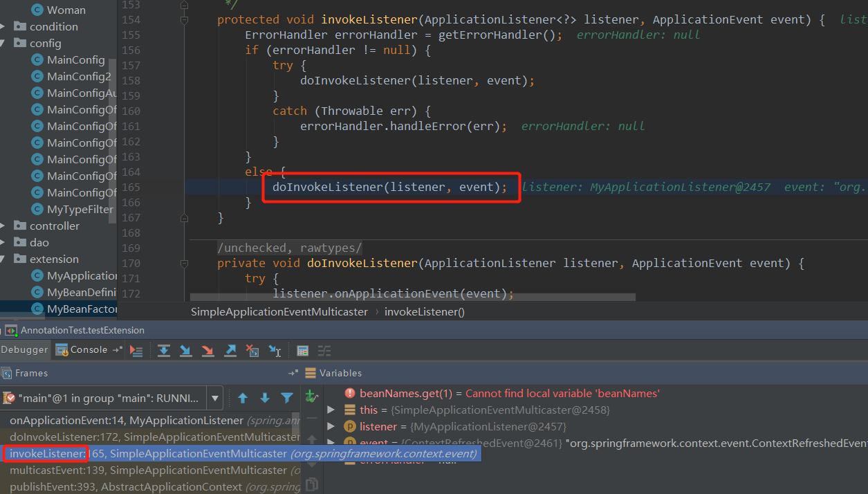Viewport: 868px width, 494px height.
Task: Click the Console tab restore layout icon
Action: point(117,350)
